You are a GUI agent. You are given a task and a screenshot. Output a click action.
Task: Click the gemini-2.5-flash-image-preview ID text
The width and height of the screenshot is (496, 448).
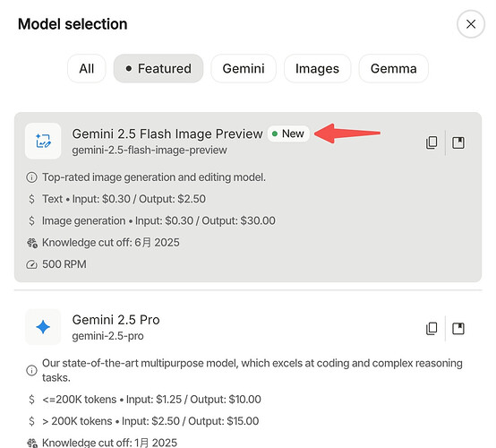[x=150, y=150]
